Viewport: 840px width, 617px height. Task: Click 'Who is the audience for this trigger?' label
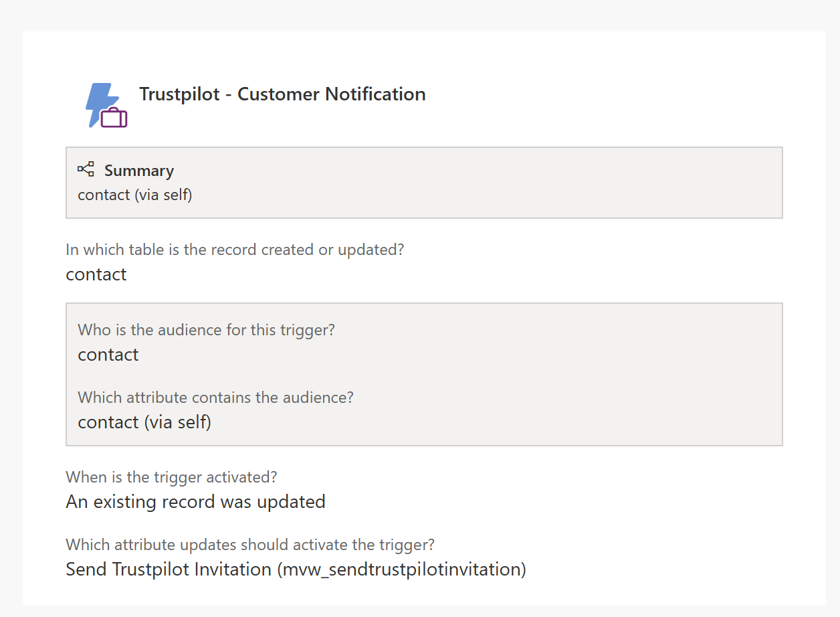point(206,330)
